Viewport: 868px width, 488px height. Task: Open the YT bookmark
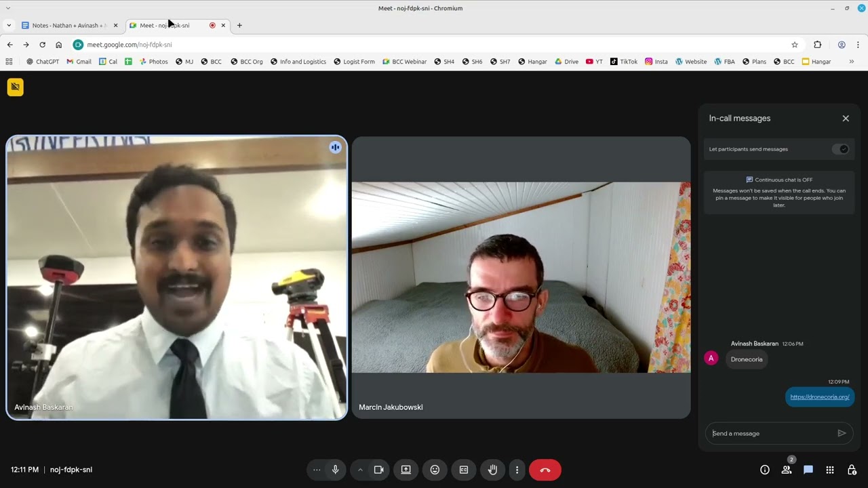pos(595,62)
